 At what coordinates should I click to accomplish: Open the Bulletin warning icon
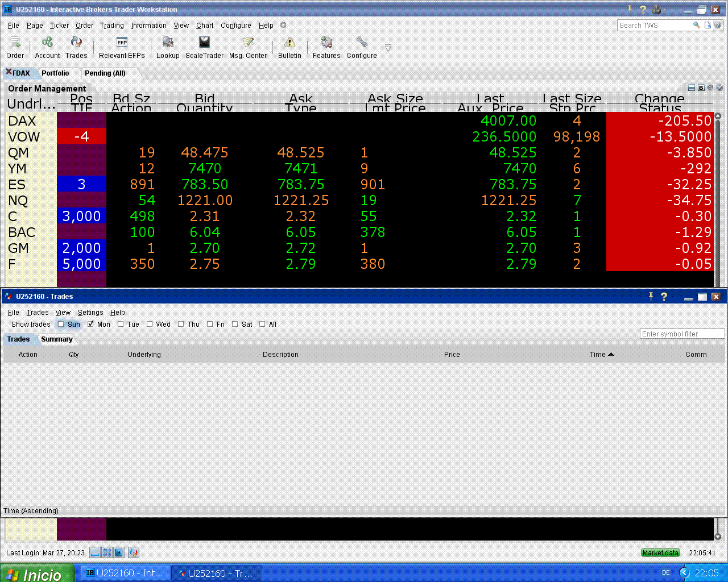(x=289, y=42)
